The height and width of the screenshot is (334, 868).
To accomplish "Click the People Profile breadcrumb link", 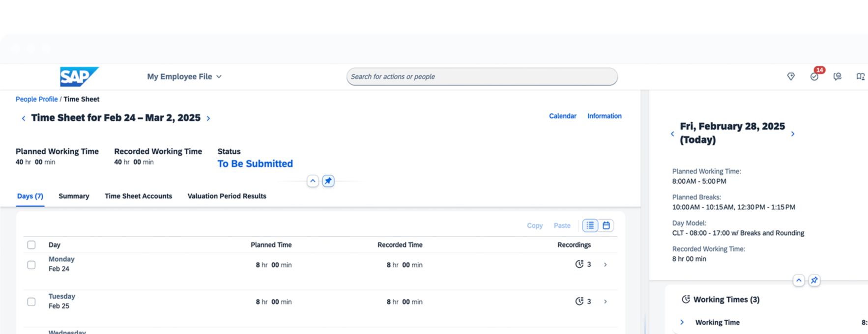I will 36,99.
